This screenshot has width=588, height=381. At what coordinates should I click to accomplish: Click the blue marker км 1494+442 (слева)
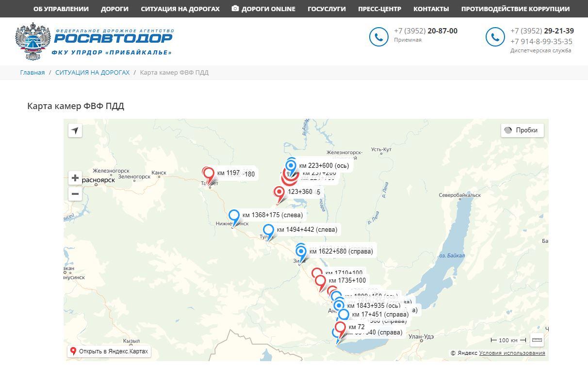click(268, 230)
